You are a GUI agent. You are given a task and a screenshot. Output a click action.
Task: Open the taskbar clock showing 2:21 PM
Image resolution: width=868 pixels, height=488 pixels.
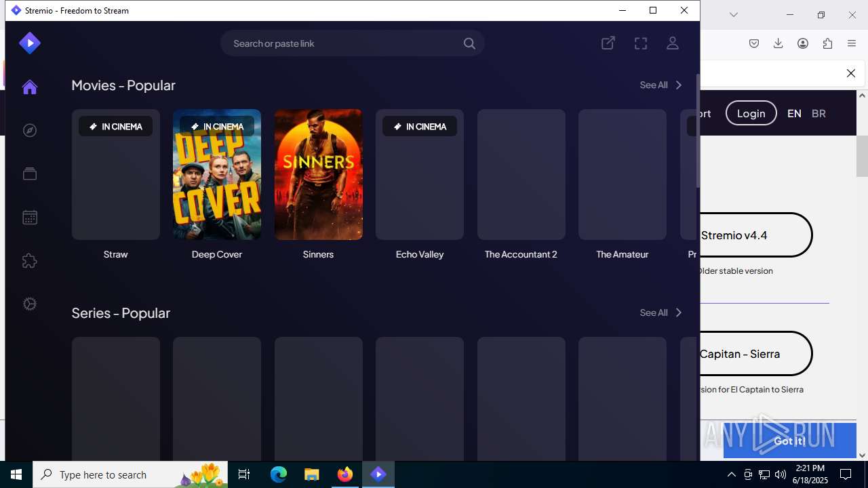coord(810,474)
